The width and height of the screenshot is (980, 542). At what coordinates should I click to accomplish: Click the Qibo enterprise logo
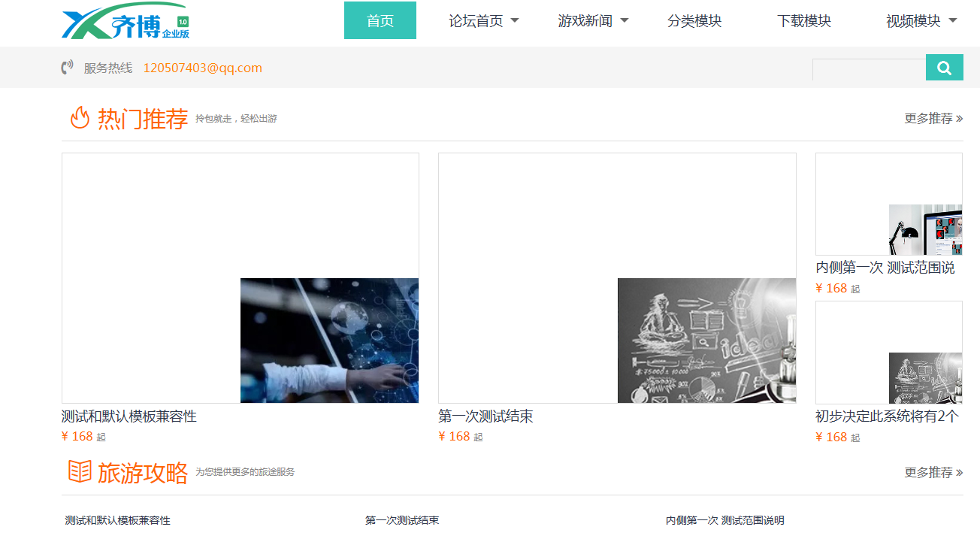125,22
